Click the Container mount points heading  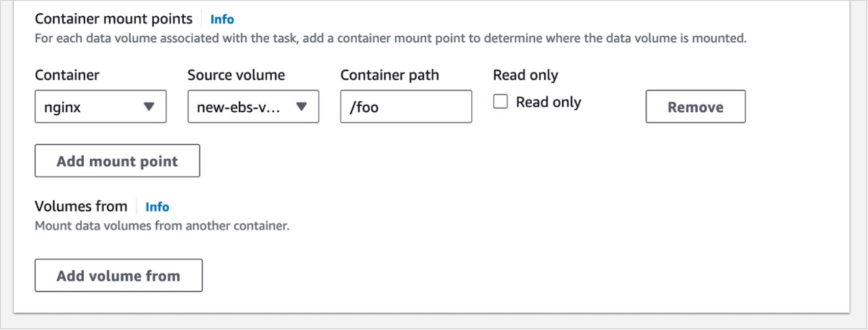pos(113,19)
